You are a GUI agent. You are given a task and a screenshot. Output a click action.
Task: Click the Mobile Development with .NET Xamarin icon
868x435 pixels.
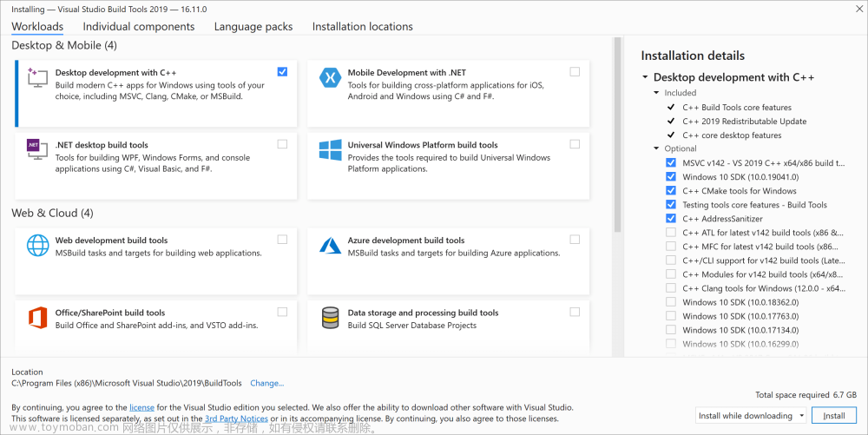(x=330, y=77)
